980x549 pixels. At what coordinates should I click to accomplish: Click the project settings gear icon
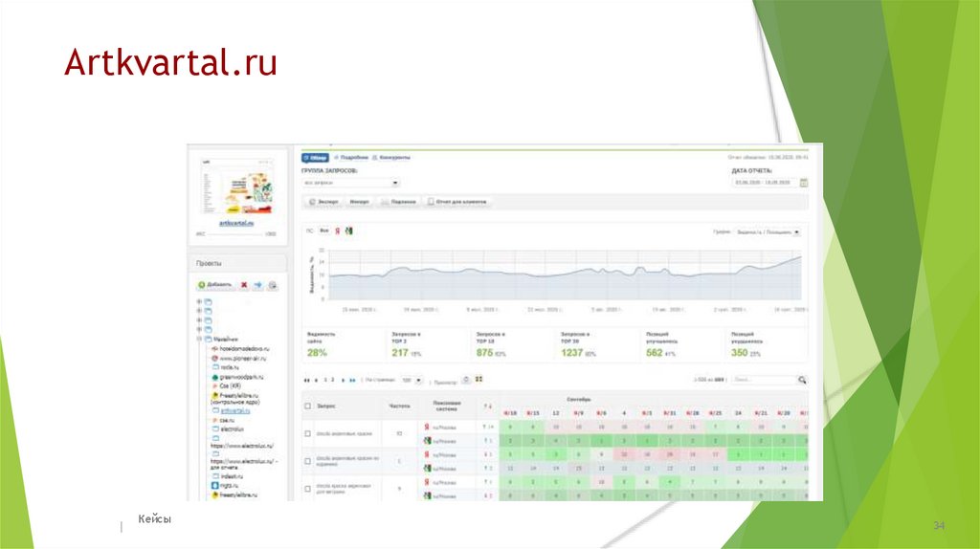point(273,285)
